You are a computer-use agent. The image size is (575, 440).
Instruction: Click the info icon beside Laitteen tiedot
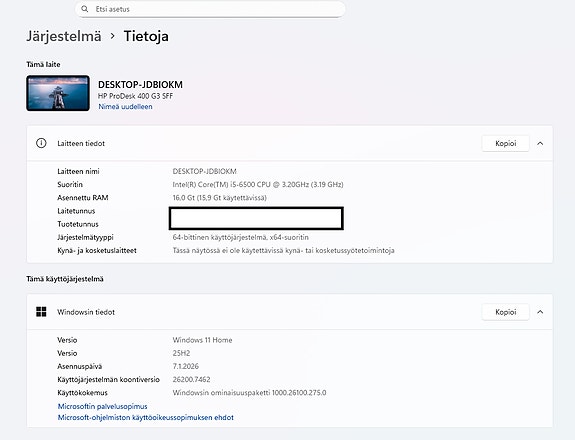(x=41, y=143)
